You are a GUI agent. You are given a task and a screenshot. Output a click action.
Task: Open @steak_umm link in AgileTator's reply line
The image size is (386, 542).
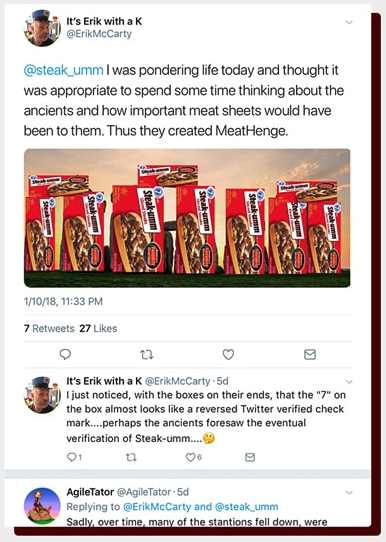(x=246, y=507)
